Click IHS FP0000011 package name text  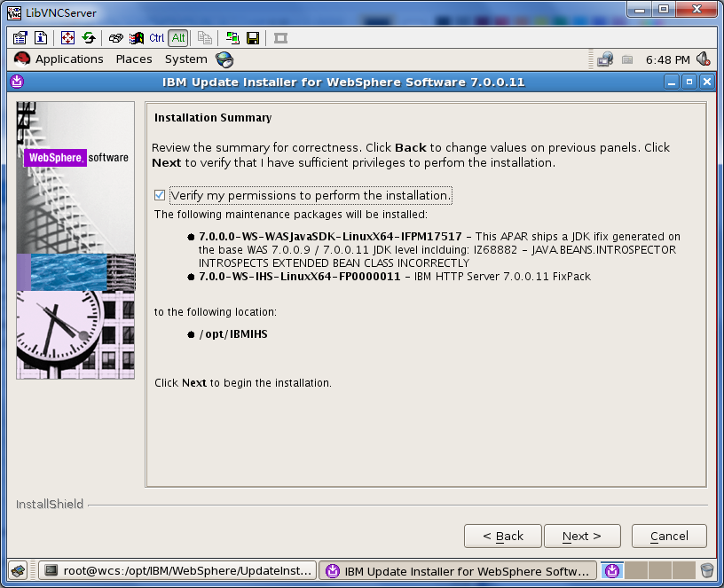pyautogui.click(x=300, y=277)
